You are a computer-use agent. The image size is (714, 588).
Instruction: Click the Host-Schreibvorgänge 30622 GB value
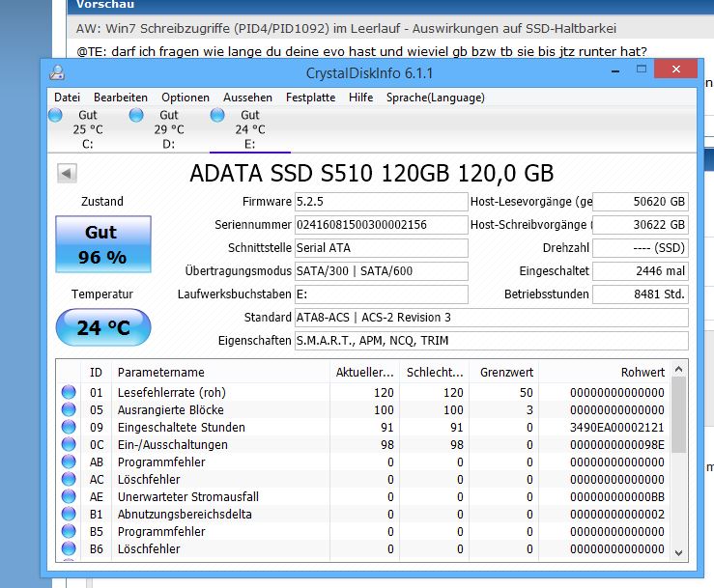coord(641,225)
